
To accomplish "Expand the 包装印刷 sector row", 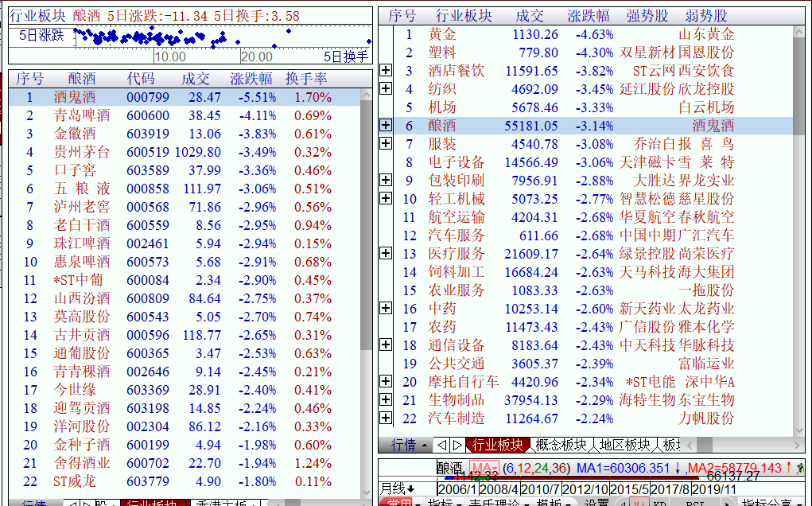I will pyautogui.click(x=386, y=181).
